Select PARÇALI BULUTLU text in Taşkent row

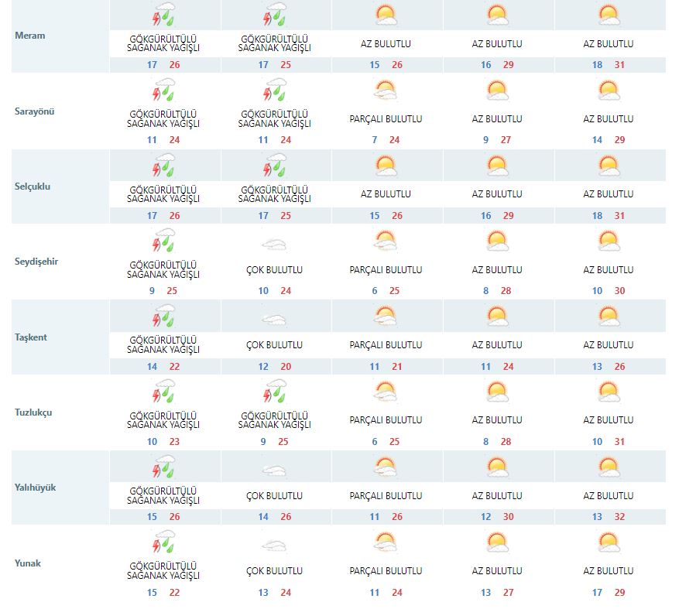coord(386,345)
